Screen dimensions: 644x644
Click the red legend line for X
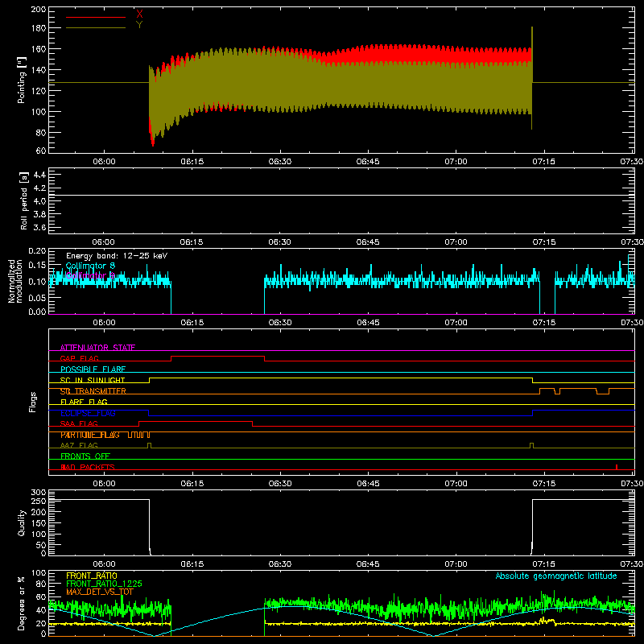[96, 17]
